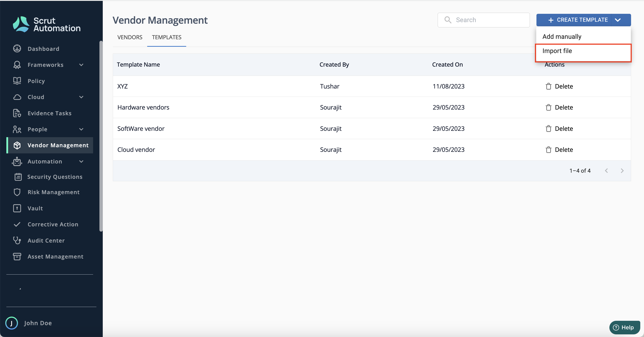The width and height of the screenshot is (644, 337).
Task: Open the Asset Management page
Action: coord(55,257)
